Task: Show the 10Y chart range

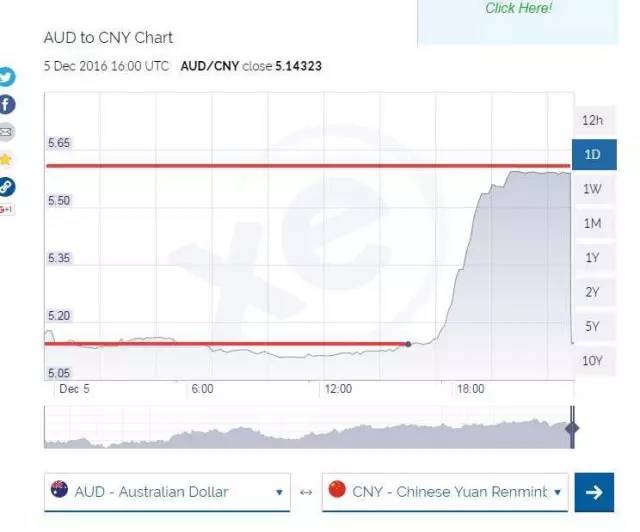Action: pyautogui.click(x=592, y=360)
